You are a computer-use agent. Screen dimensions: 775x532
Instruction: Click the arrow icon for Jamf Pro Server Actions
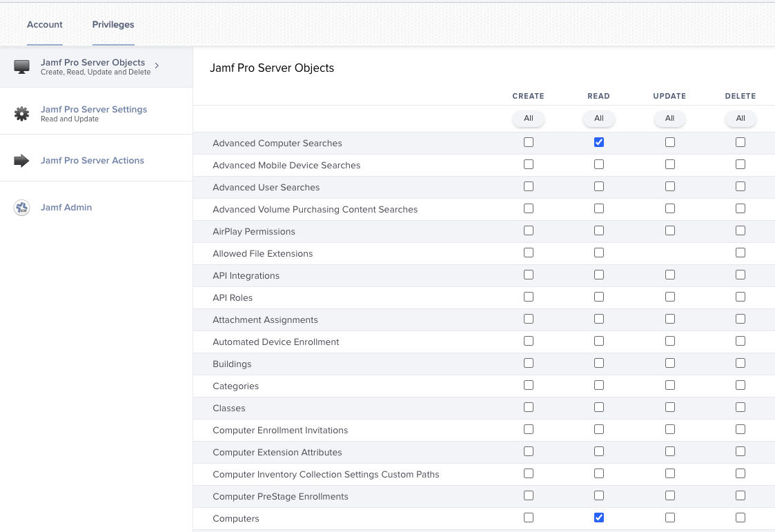click(x=21, y=160)
